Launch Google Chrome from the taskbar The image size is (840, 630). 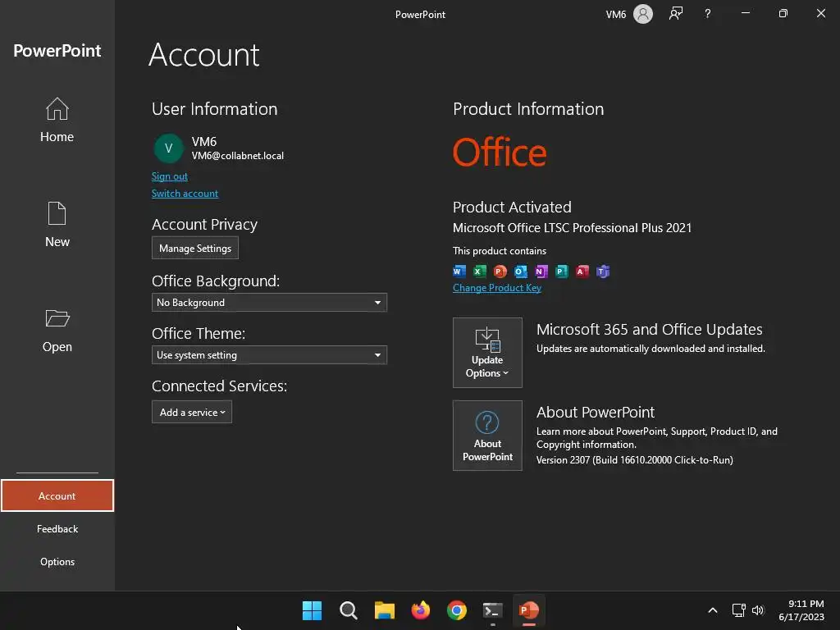456,610
